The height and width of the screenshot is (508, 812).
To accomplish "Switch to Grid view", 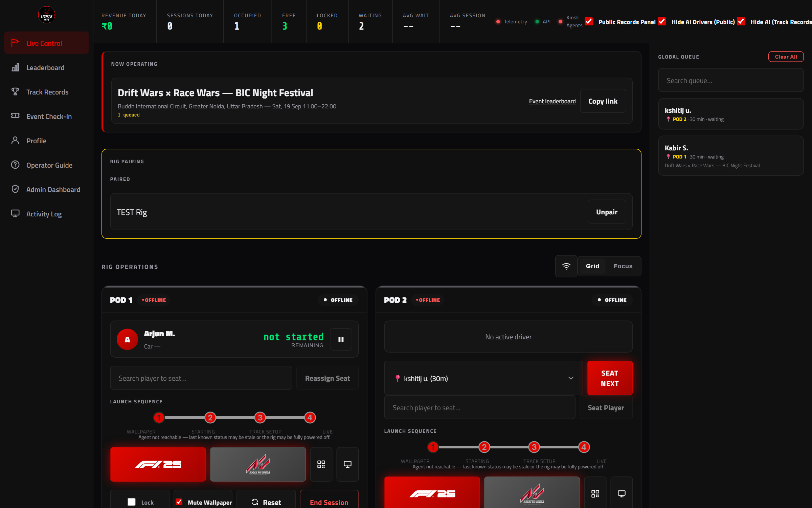I will [592, 266].
